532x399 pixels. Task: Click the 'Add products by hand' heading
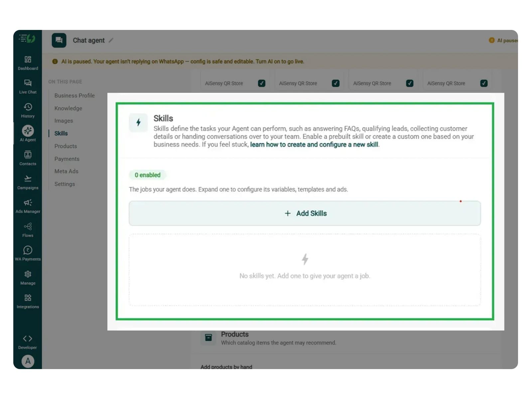[226, 367]
